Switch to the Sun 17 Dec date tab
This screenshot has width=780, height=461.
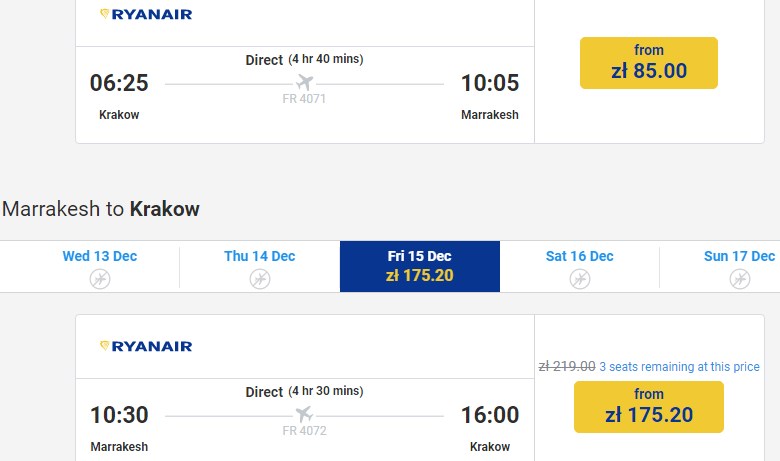point(739,257)
